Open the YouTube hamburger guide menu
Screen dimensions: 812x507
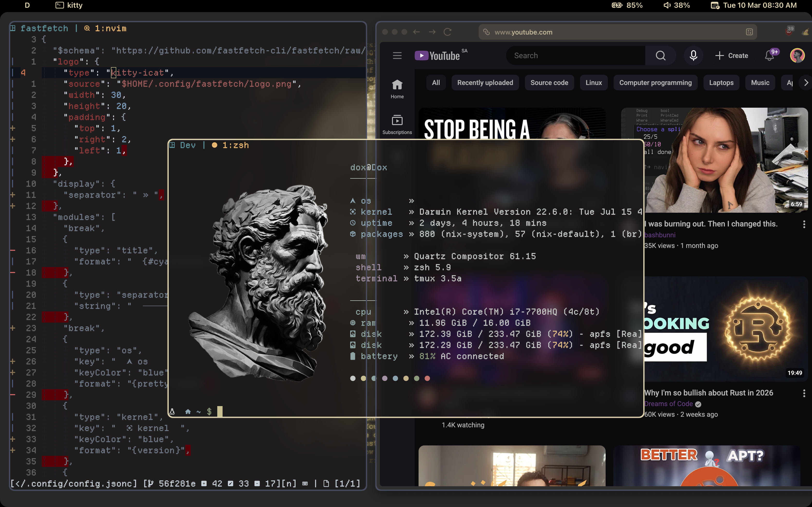[x=397, y=56]
